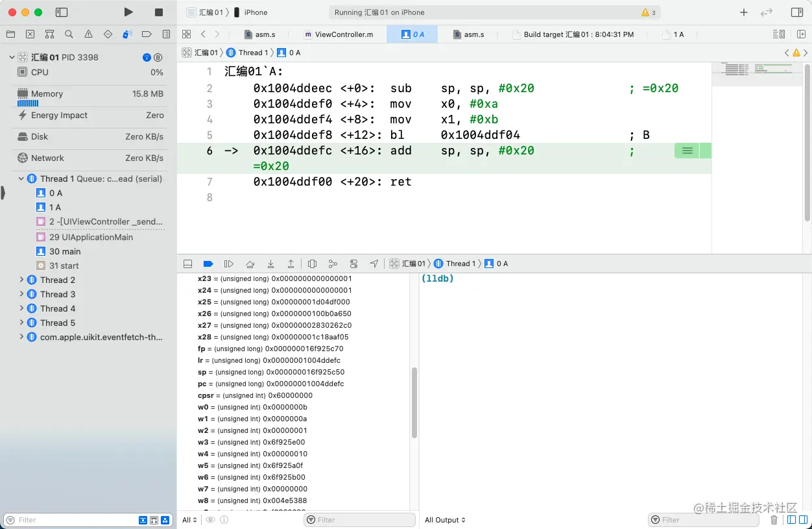
Task: Hide the debug area toggle
Action: (187, 264)
